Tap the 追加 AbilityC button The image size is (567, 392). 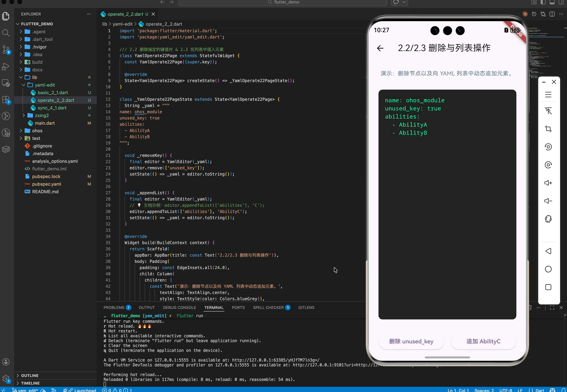(483, 341)
